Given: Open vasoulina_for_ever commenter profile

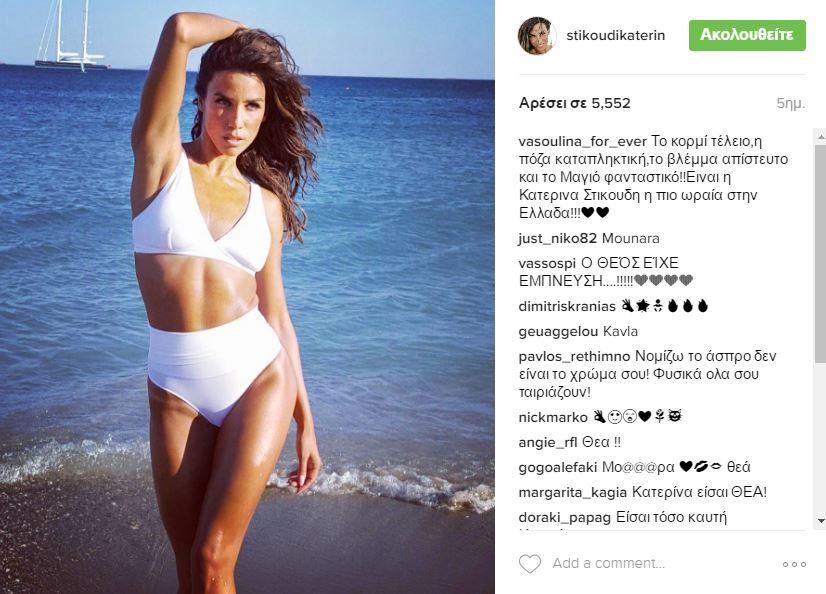Looking at the screenshot, I should click(x=582, y=142).
